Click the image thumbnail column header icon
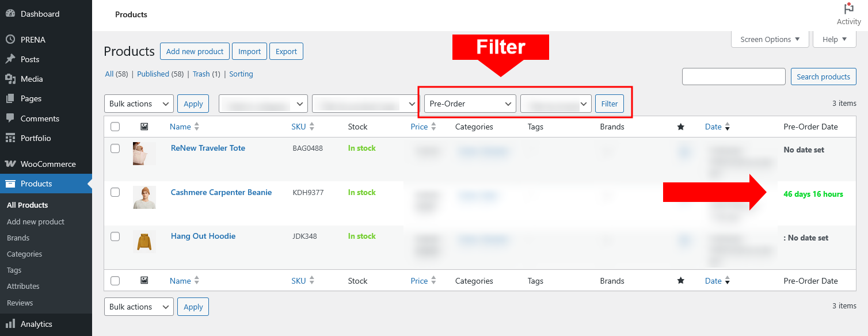 tap(144, 127)
